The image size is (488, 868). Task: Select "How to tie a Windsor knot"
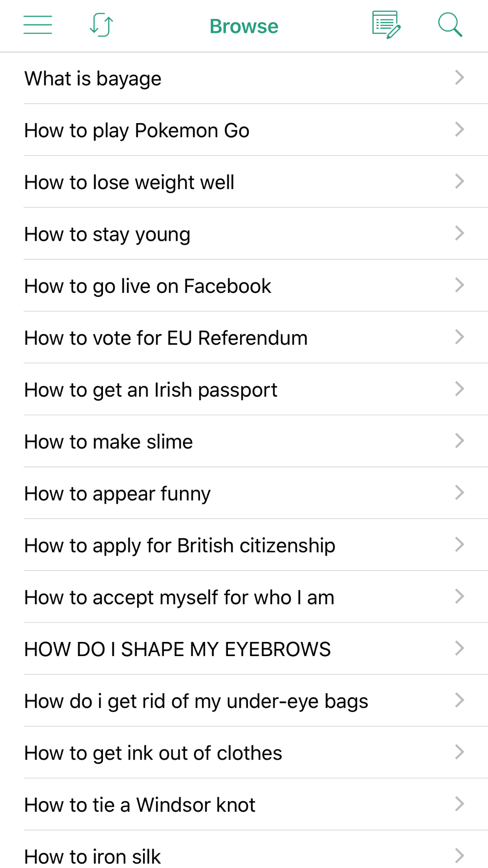click(x=244, y=804)
